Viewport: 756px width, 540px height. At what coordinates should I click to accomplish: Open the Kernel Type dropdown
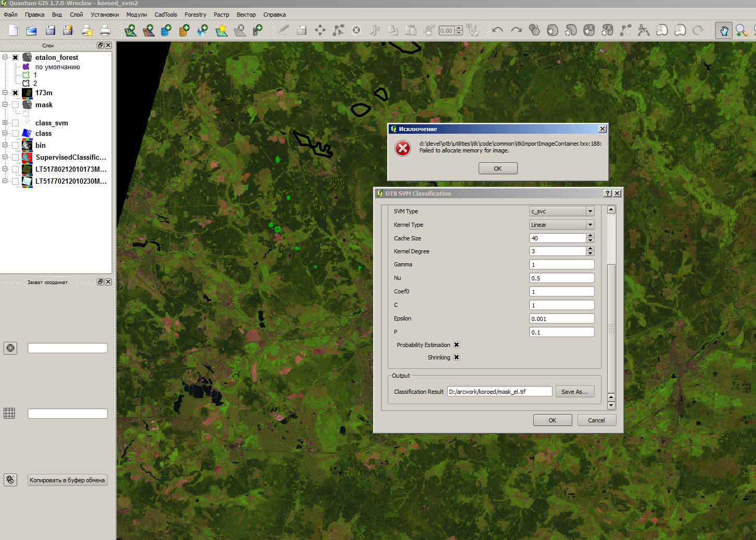pyautogui.click(x=561, y=225)
